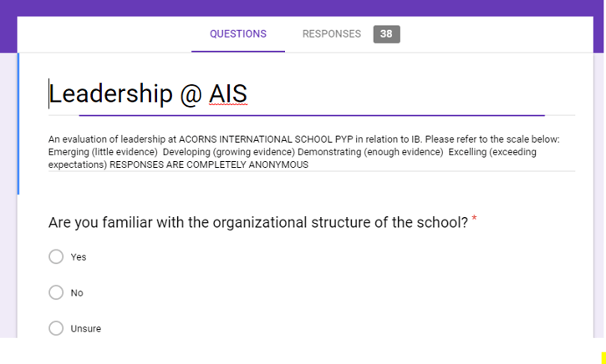
Task: Open the RESPONSES tab
Action: tap(332, 34)
